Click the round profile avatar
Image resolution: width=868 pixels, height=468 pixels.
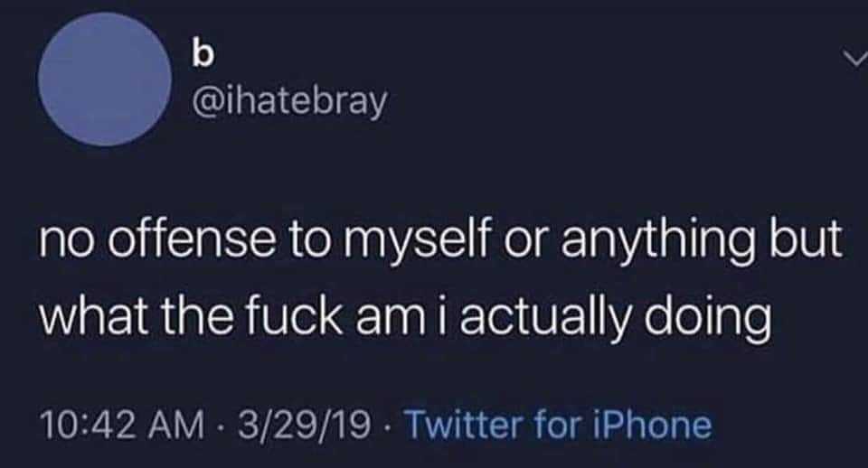pos(107,80)
